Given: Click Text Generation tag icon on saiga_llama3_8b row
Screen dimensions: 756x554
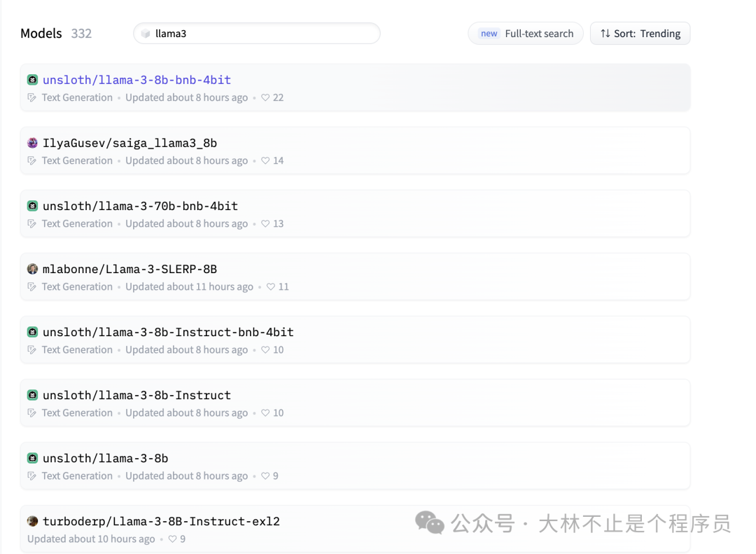Looking at the screenshot, I should click(x=31, y=160).
